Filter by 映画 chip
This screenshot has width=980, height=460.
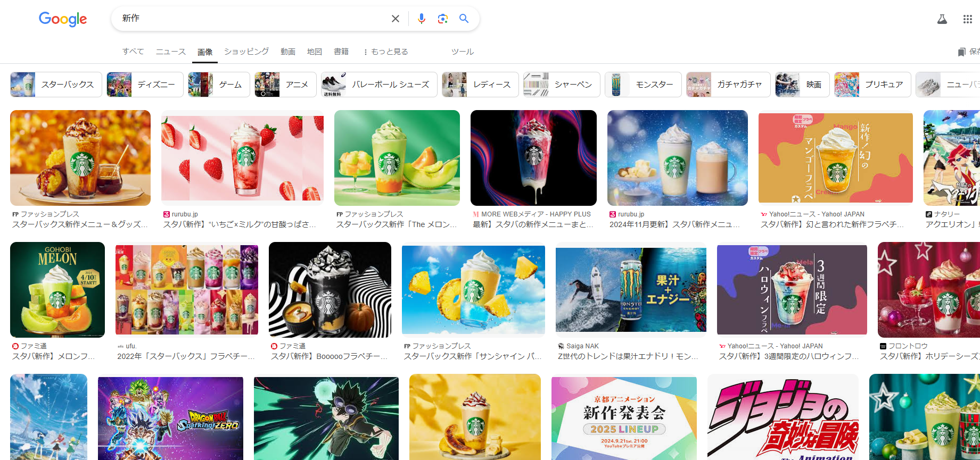802,85
